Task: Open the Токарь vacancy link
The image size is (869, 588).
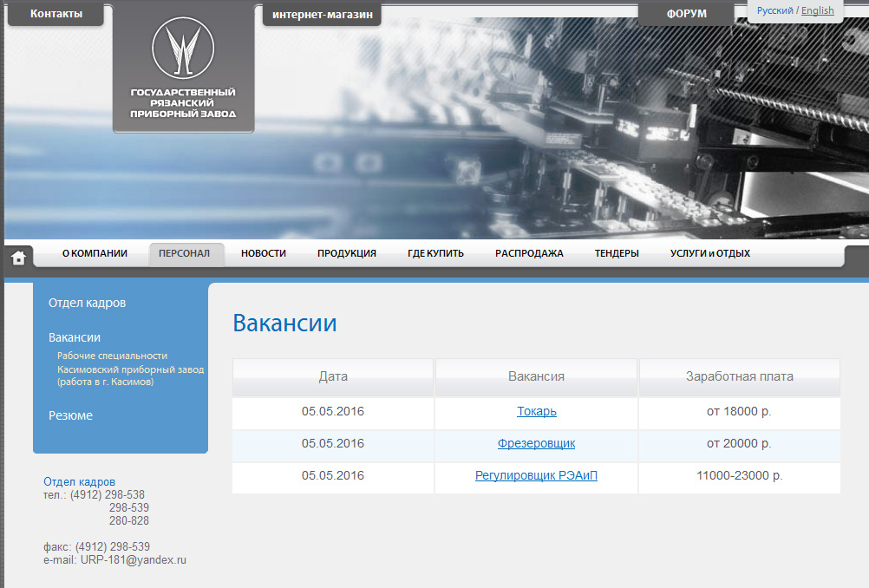Action: (x=536, y=411)
